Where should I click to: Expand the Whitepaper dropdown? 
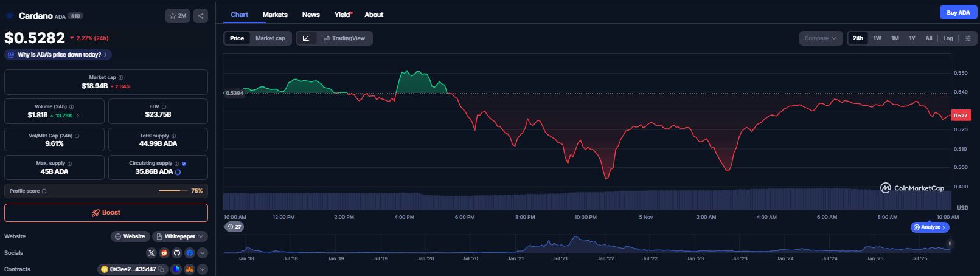[179, 236]
